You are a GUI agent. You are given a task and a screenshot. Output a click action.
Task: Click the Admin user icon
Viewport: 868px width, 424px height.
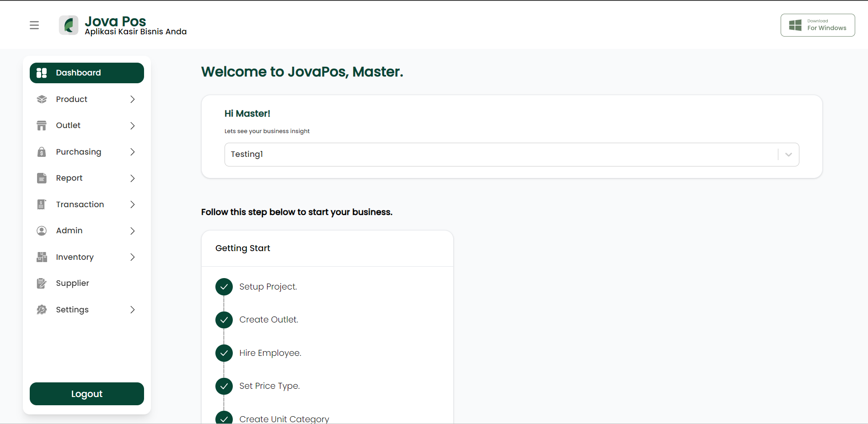tap(42, 231)
